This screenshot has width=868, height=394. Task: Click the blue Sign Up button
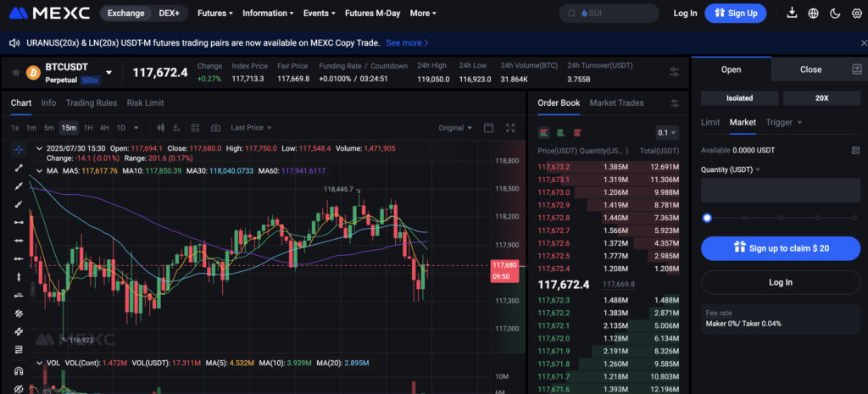(735, 14)
